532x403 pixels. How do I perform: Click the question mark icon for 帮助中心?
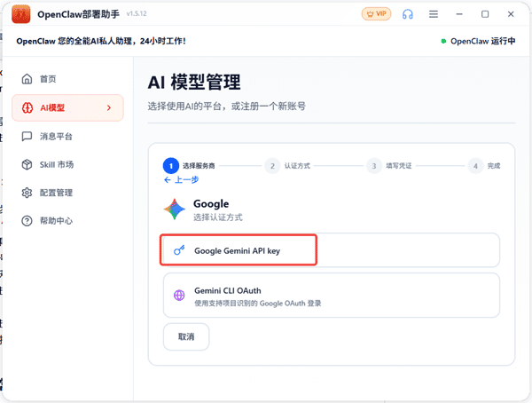point(27,221)
